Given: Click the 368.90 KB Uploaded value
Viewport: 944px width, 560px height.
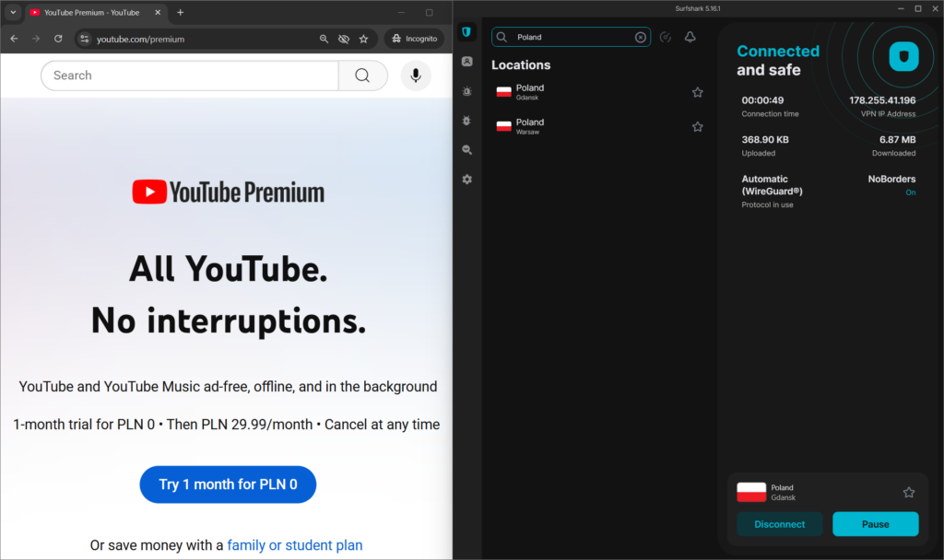Looking at the screenshot, I should [x=764, y=140].
